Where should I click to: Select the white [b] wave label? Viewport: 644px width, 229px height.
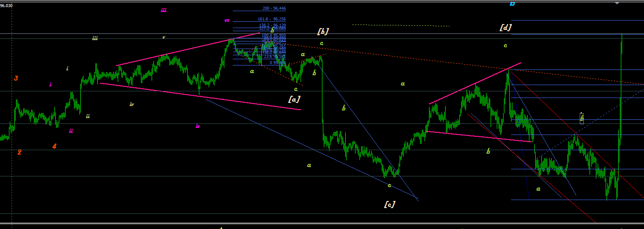coord(323,31)
